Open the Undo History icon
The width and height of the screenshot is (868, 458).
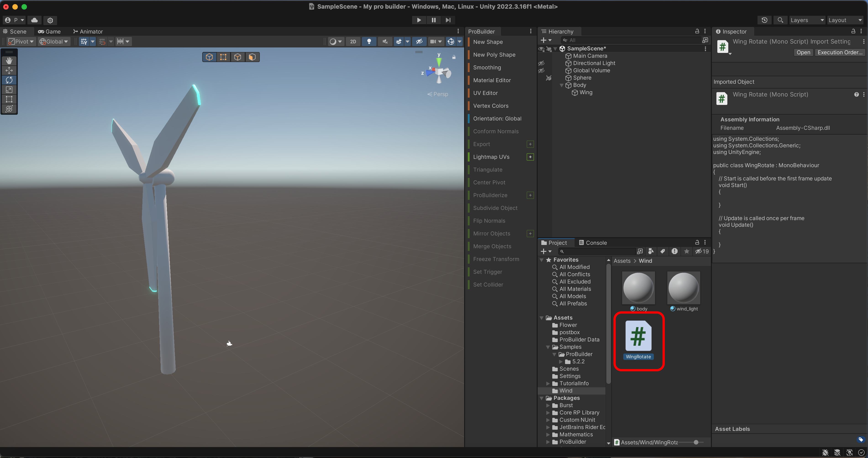point(764,20)
